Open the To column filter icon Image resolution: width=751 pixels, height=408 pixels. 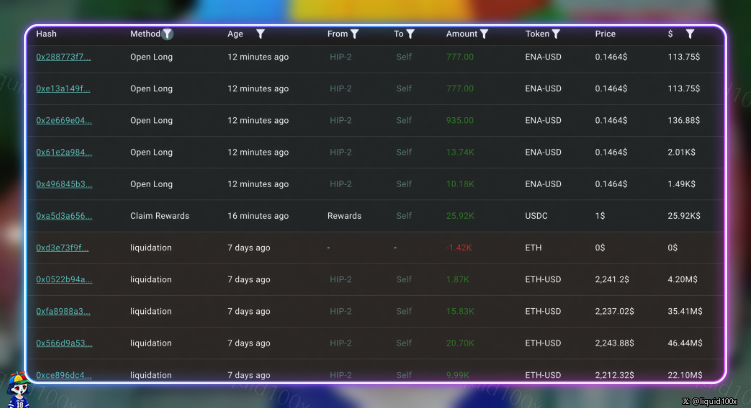click(x=410, y=34)
